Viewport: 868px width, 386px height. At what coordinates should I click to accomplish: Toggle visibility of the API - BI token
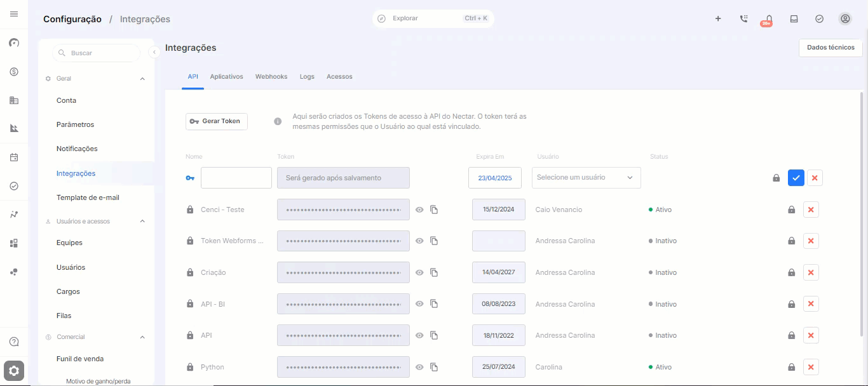pyautogui.click(x=419, y=304)
